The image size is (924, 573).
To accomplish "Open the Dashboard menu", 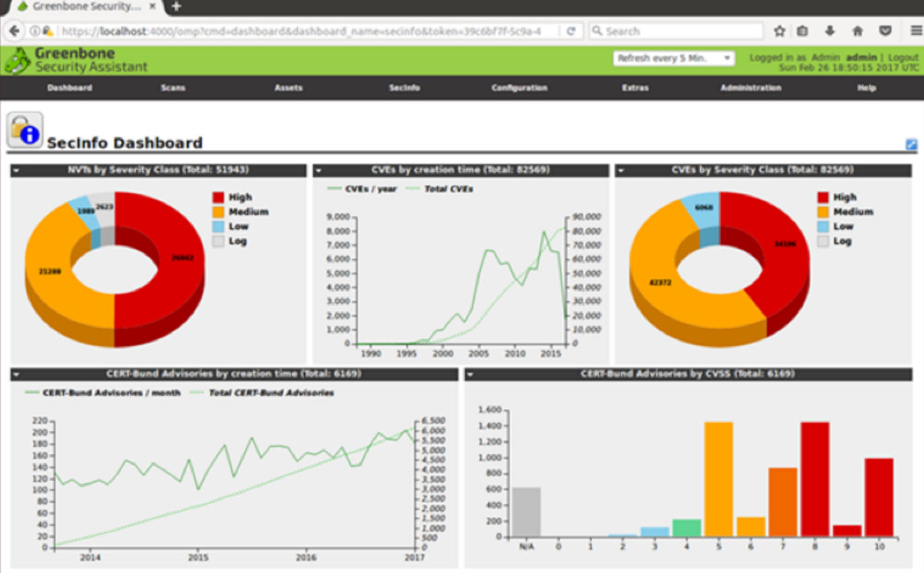I will pos(70,87).
